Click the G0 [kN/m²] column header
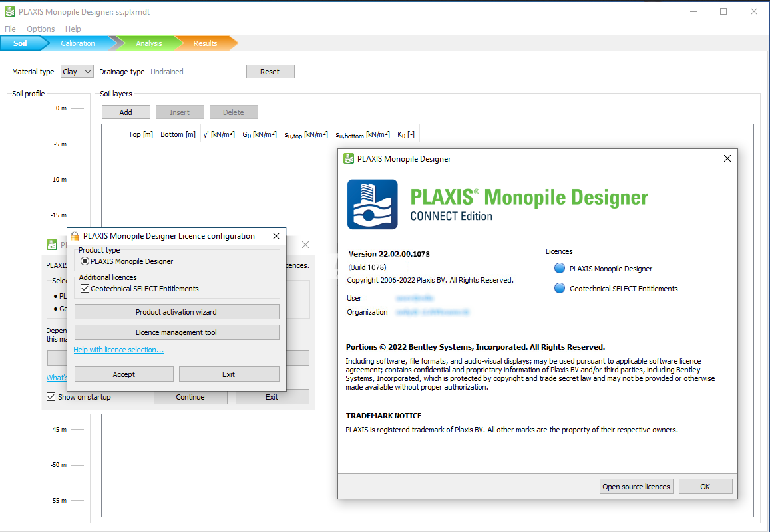This screenshot has width=770, height=532. click(260, 134)
